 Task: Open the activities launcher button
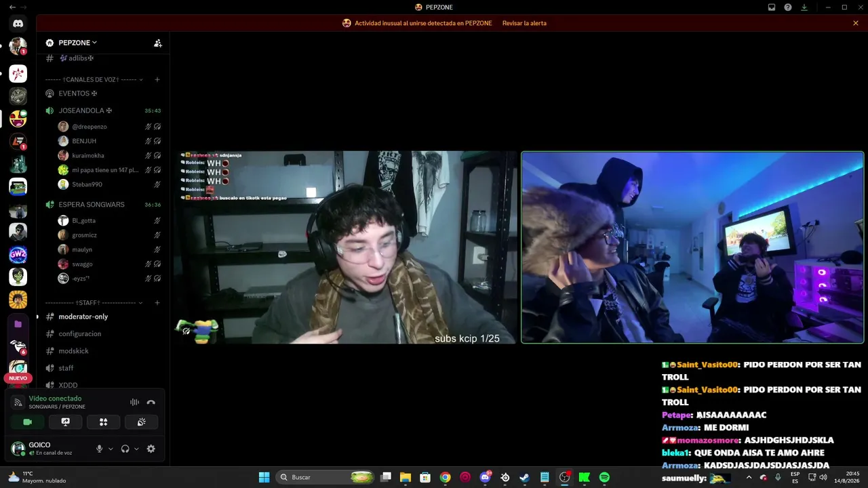click(103, 422)
